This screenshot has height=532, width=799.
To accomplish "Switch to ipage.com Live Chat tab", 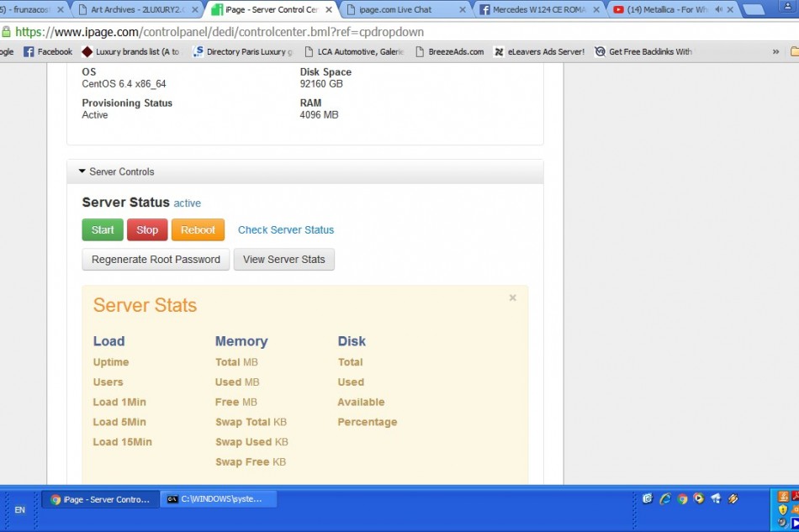I will 400,10.
